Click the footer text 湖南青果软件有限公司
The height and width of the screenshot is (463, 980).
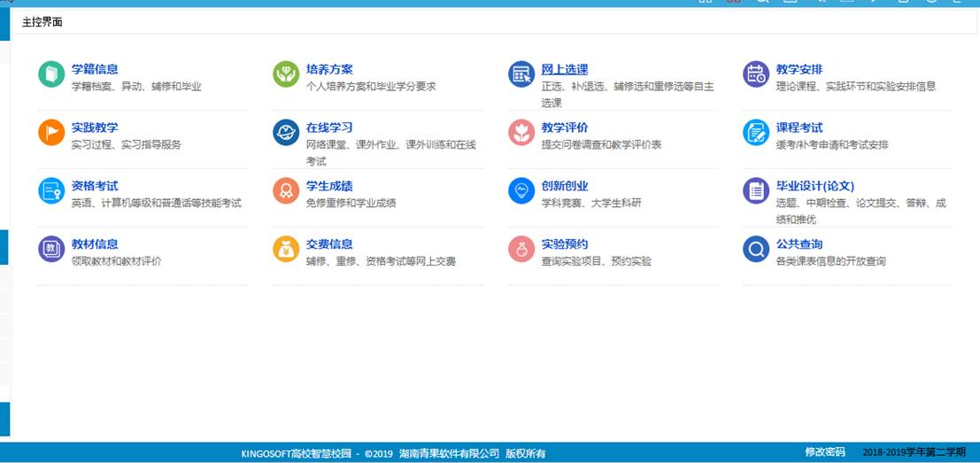coord(450,453)
